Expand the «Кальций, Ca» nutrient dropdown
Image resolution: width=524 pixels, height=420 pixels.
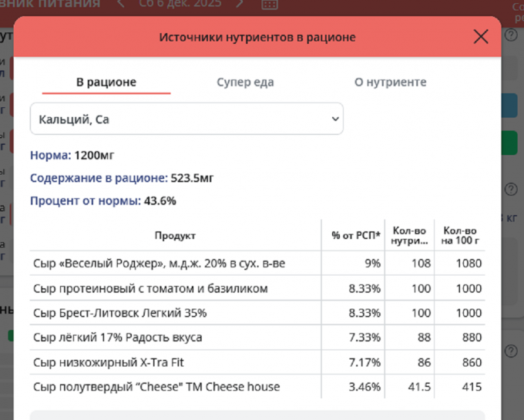point(186,119)
